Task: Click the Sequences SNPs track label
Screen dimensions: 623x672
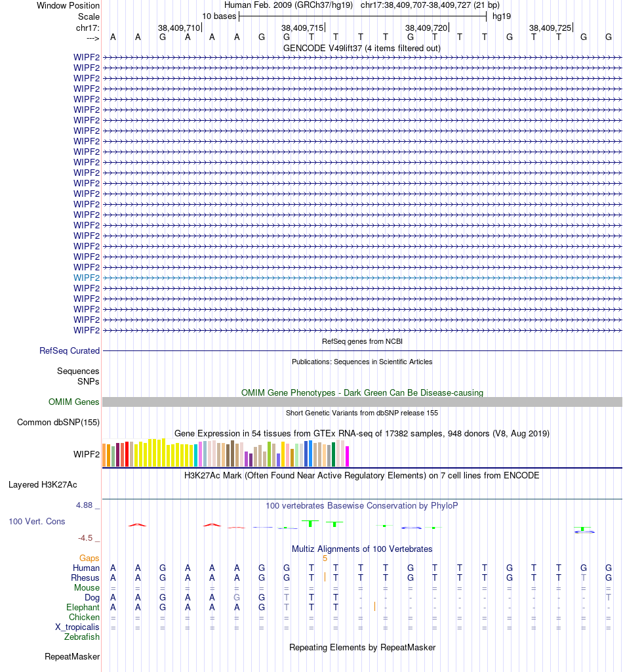Action: pyautogui.click(x=78, y=376)
